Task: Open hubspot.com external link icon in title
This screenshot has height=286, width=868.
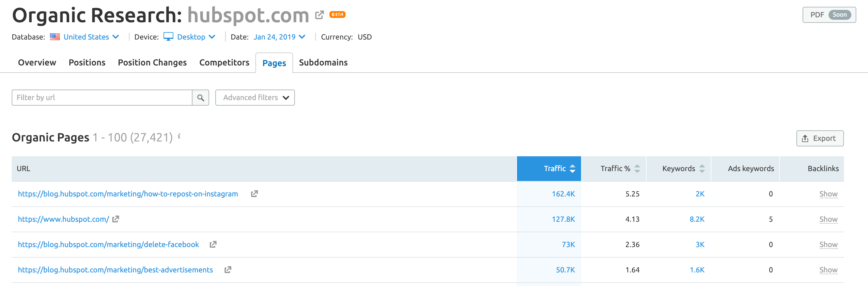Action: (x=319, y=15)
